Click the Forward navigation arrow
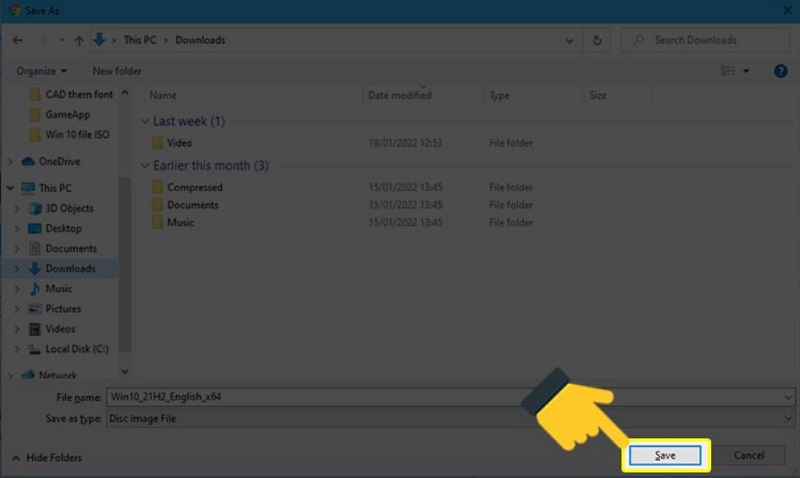This screenshot has height=478, width=800. [x=42, y=40]
